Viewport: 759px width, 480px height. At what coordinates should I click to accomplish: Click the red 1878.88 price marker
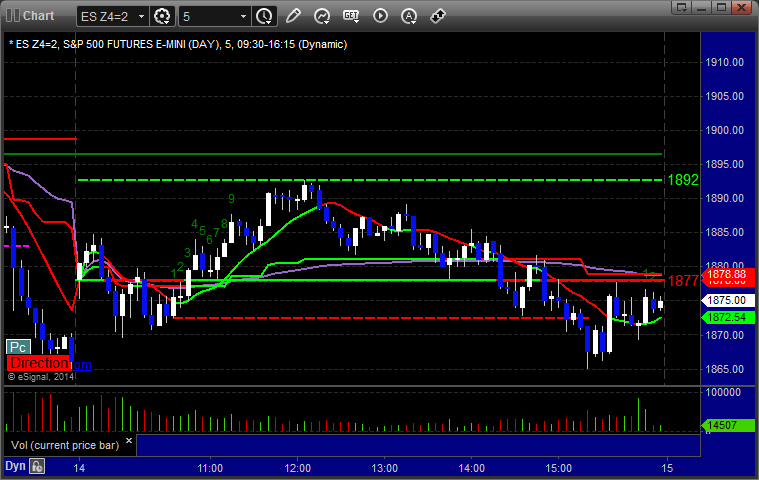click(x=727, y=274)
